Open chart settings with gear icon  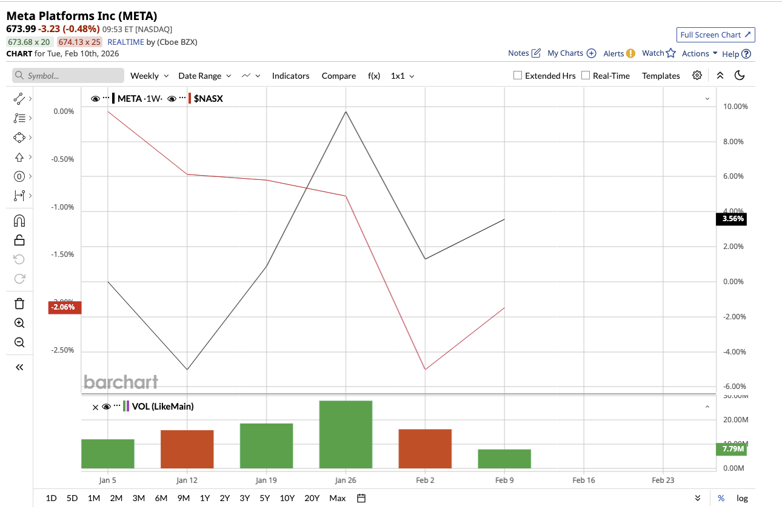click(x=697, y=75)
